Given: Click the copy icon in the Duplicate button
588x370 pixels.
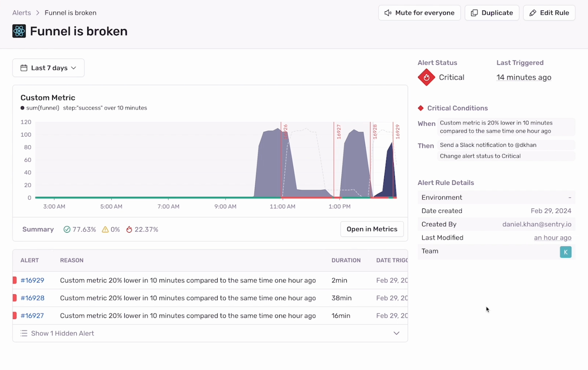Looking at the screenshot, I should point(474,13).
